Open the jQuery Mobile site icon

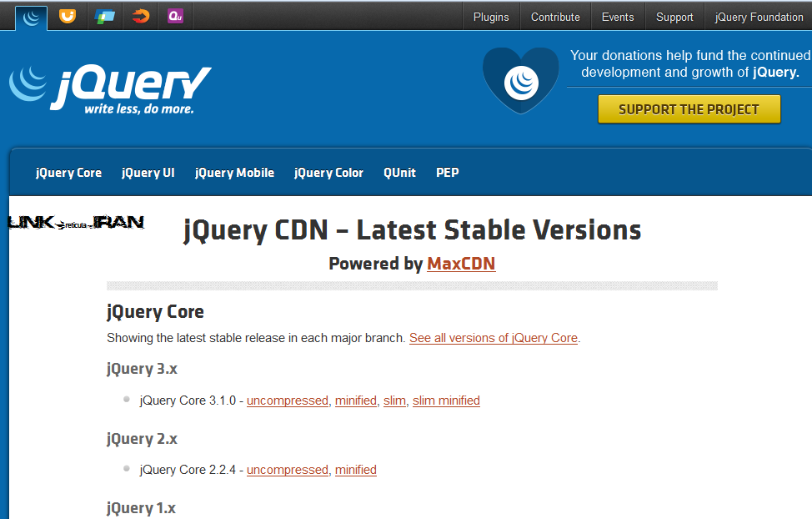coord(104,17)
